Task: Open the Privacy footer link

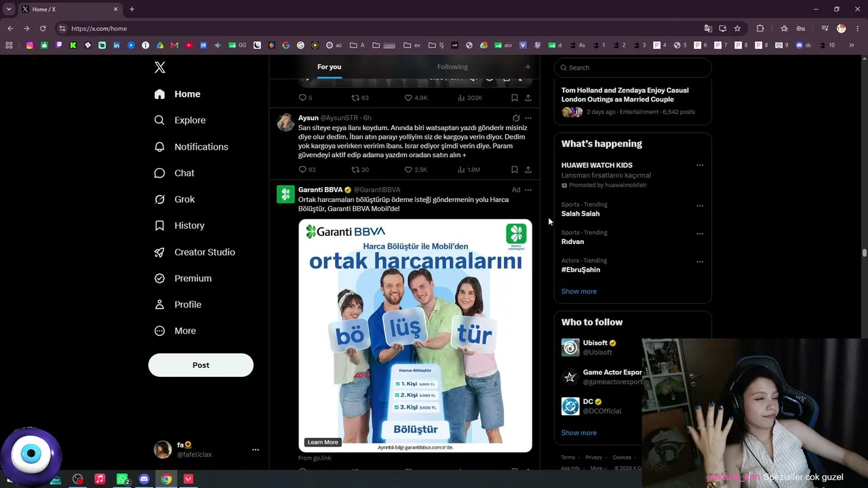Action: click(593, 457)
